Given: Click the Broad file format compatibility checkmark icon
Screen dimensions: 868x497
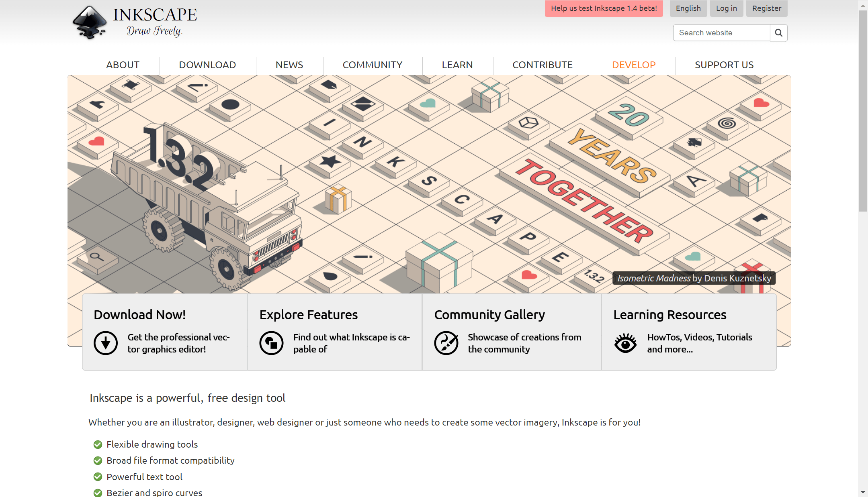Looking at the screenshot, I should coord(97,460).
